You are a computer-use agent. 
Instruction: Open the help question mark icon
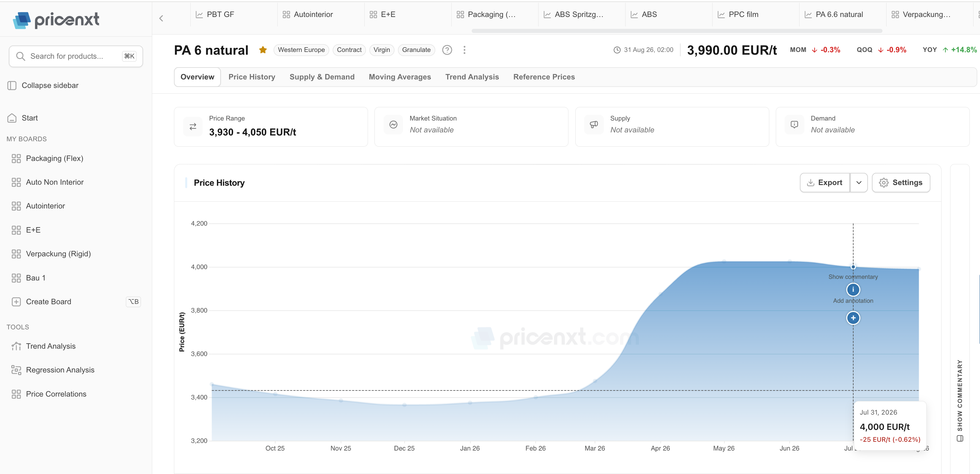pos(447,50)
